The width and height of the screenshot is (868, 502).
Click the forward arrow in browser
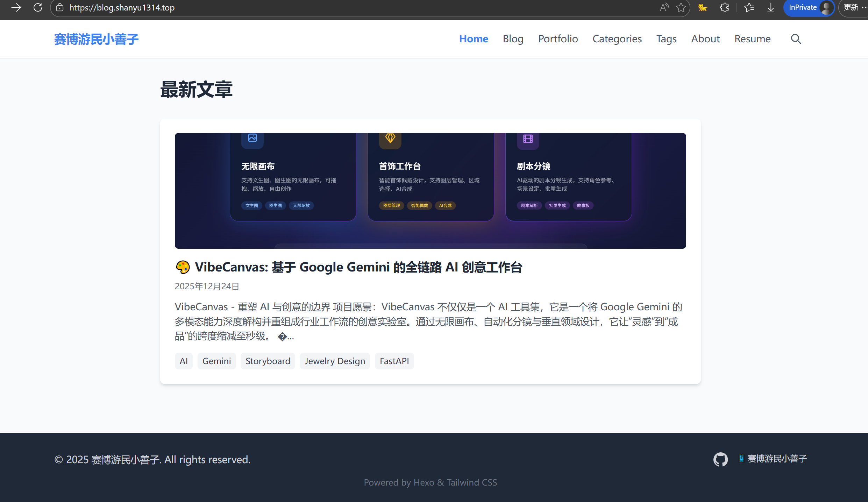click(x=16, y=8)
